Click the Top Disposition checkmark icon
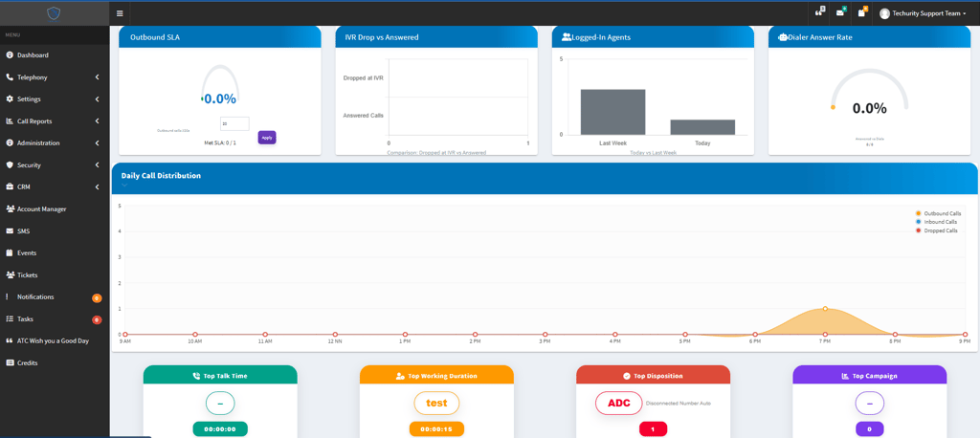The height and width of the screenshot is (438, 980). click(626, 376)
